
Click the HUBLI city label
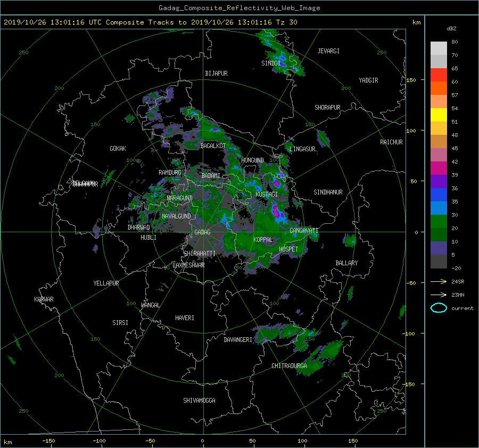point(148,238)
